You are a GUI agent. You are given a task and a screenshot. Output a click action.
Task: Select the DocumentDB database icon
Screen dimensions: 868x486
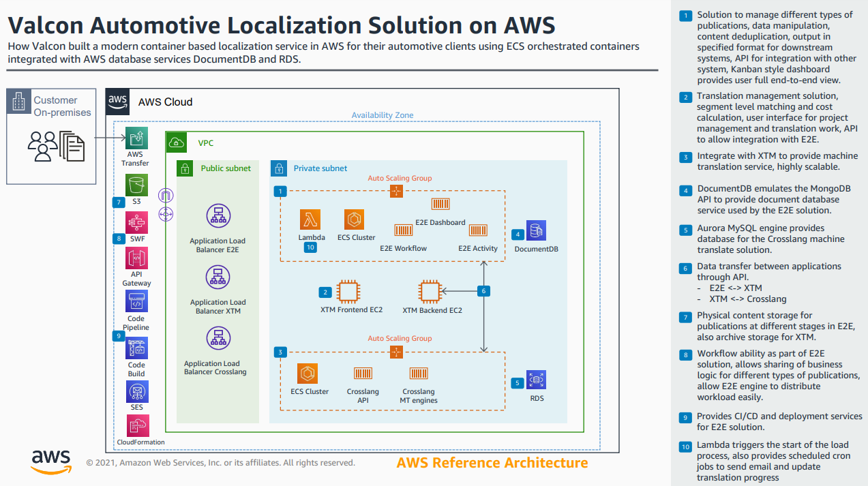click(536, 231)
